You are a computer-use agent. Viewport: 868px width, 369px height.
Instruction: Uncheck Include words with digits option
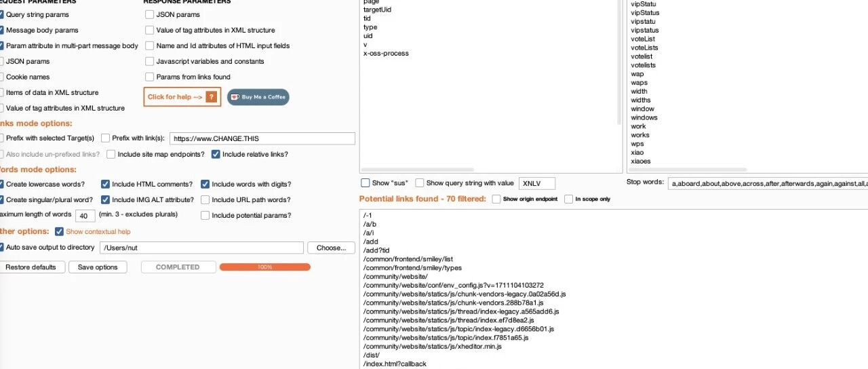(205, 184)
